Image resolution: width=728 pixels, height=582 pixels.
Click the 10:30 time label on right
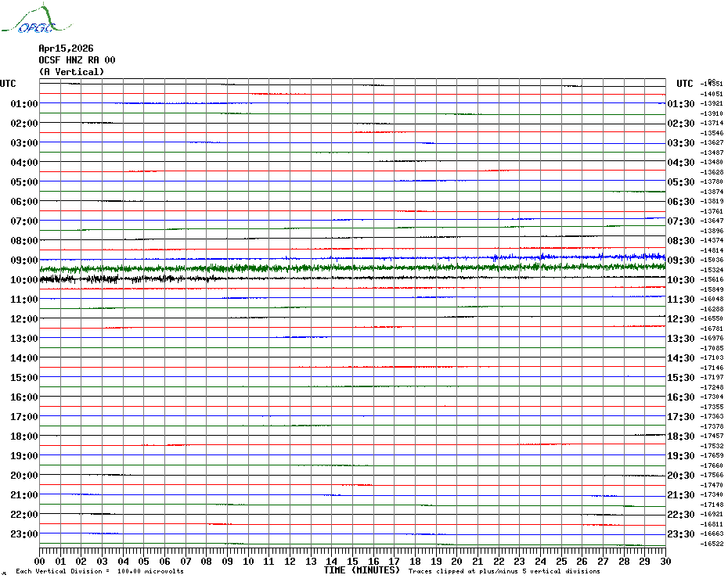(x=681, y=280)
